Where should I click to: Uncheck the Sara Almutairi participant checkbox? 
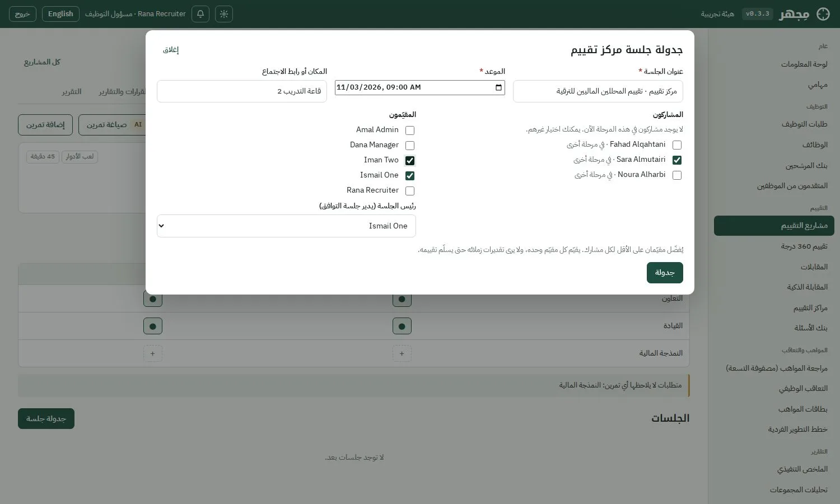(677, 160)
